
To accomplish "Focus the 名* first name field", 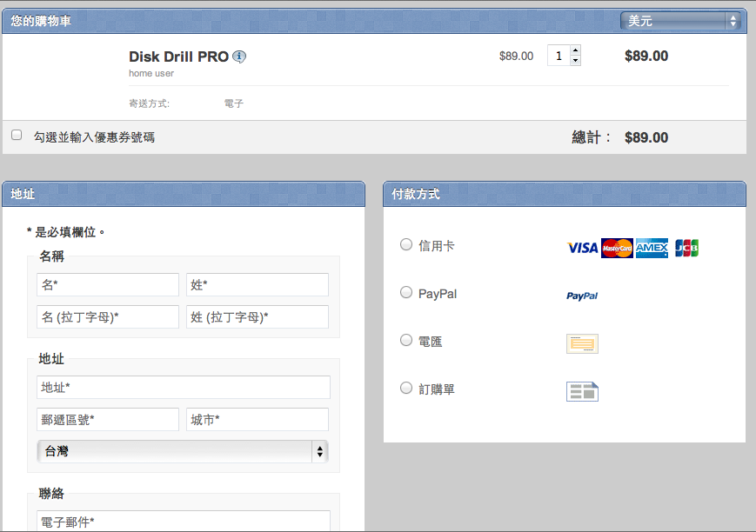I will 108,285.
